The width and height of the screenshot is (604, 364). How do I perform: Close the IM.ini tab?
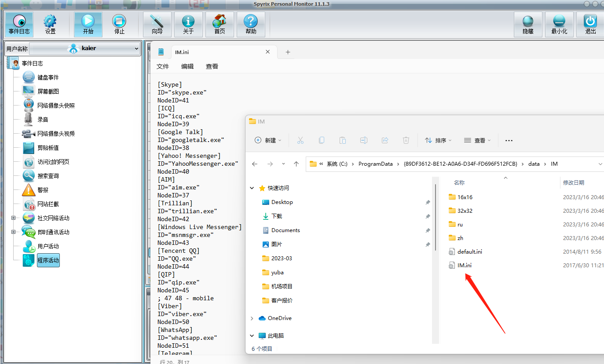coord(267,52)
